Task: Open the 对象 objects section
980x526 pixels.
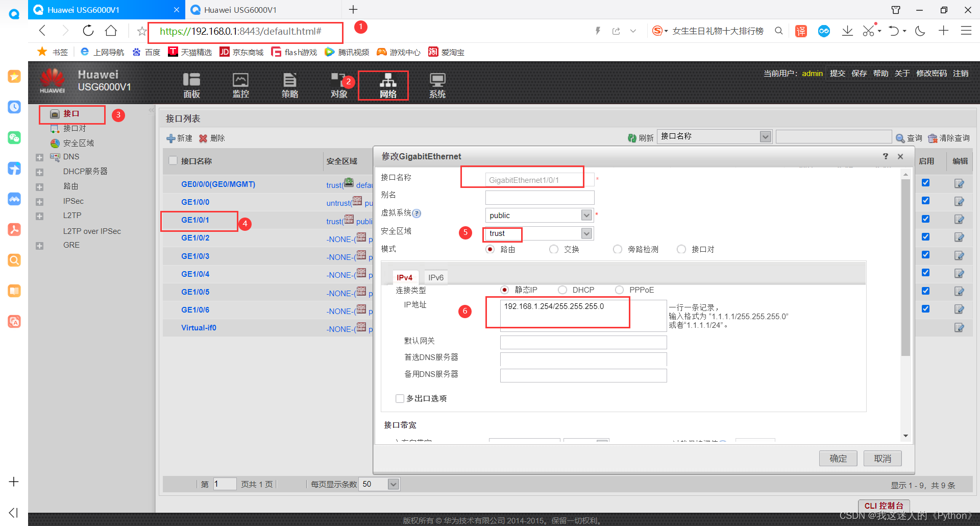Action: click(338, 84)
